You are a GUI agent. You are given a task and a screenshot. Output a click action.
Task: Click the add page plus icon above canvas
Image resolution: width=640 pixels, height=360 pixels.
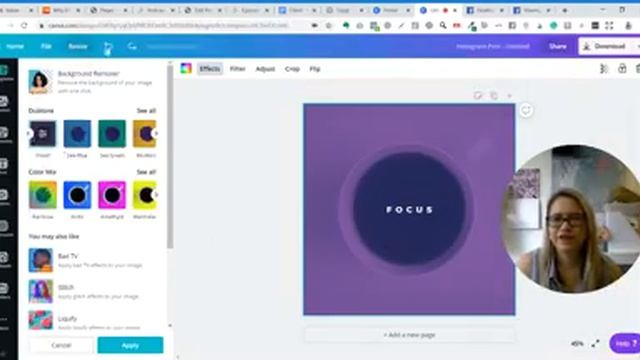509,96
